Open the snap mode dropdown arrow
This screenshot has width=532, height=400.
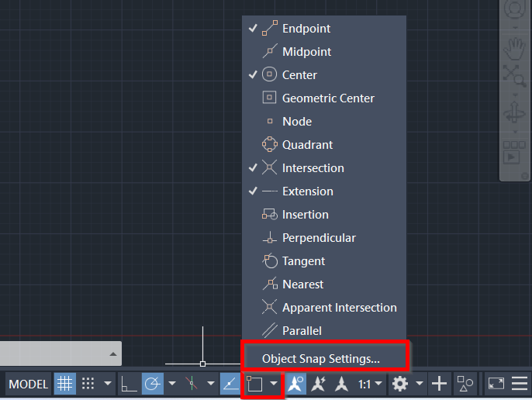[x=108, y=384]
